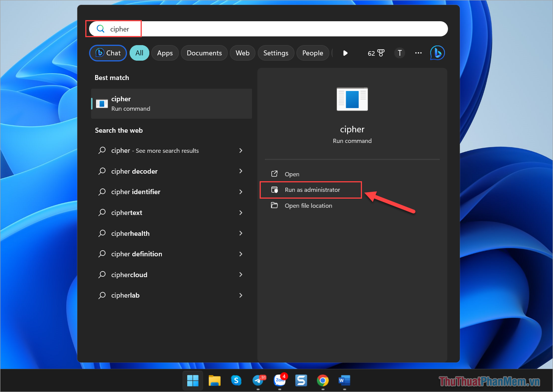
Task: Select the All results filter
Action: pyautogui.click(x=139, y=53)
